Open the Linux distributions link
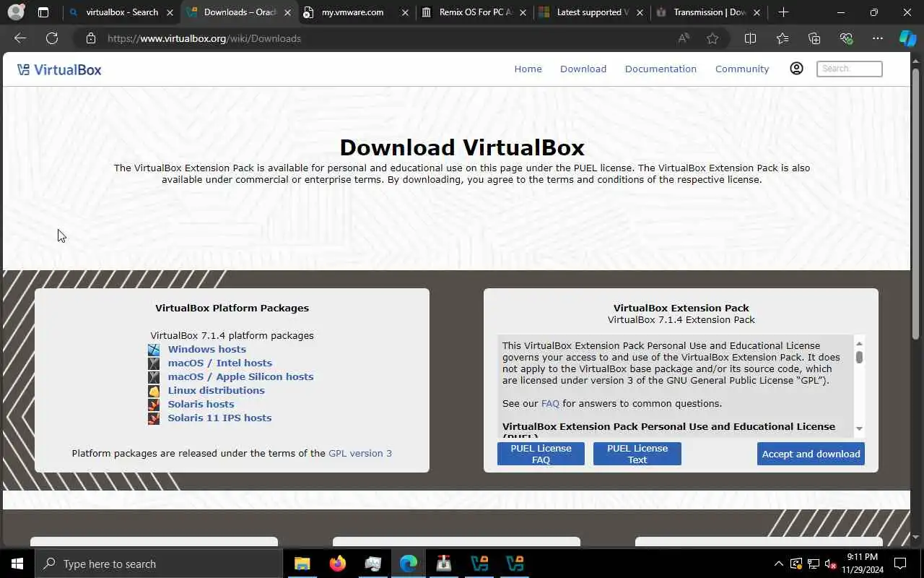This screenshot has height=578, width=924. pos(217,391)
